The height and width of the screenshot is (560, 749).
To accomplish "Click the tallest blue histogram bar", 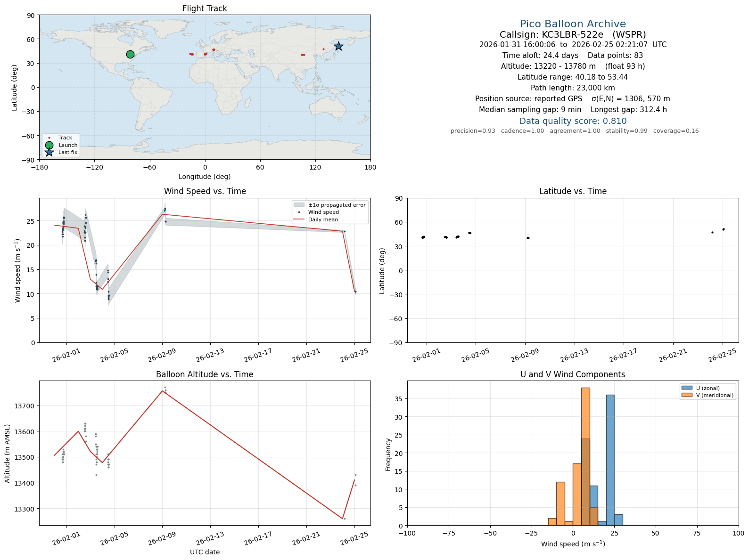I will pyautogui.click(x=610, y=460).
